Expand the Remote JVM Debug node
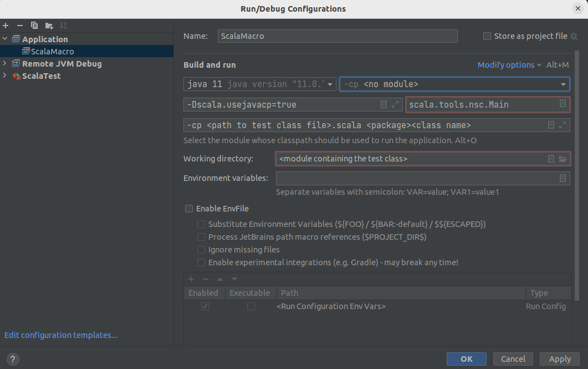This screenshot has height=369, width=588. (5, 63)
